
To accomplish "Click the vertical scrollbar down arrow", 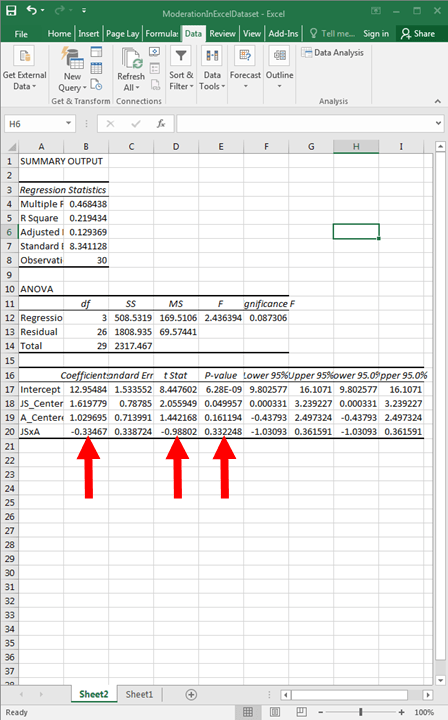I will click(440, 680).
